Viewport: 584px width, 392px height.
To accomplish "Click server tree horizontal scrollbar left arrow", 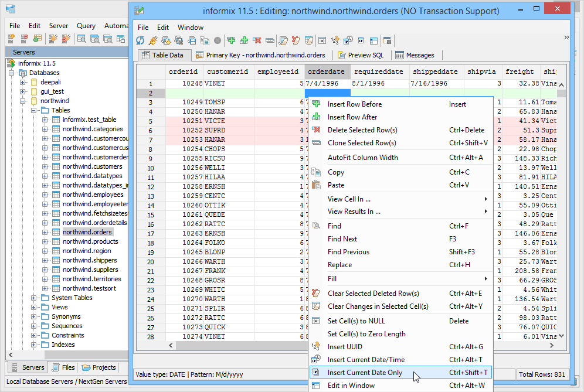I will [x=11, y=354].
